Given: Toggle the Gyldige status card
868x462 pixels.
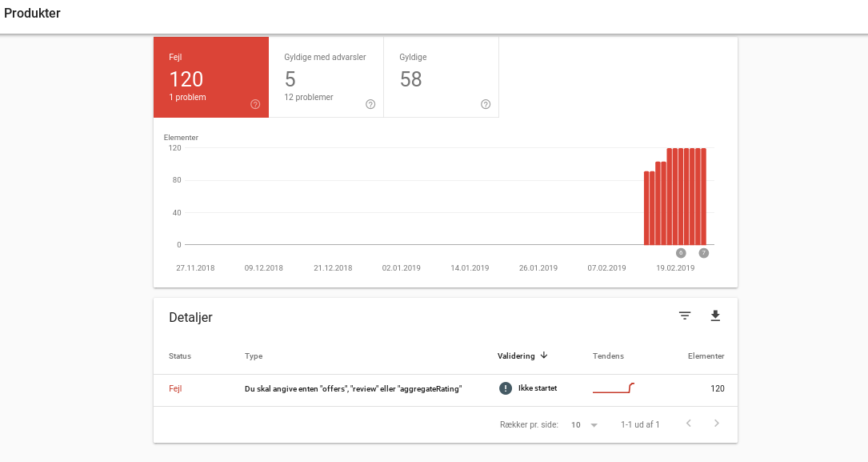Looking at the screenshot, I should [441, 77].
